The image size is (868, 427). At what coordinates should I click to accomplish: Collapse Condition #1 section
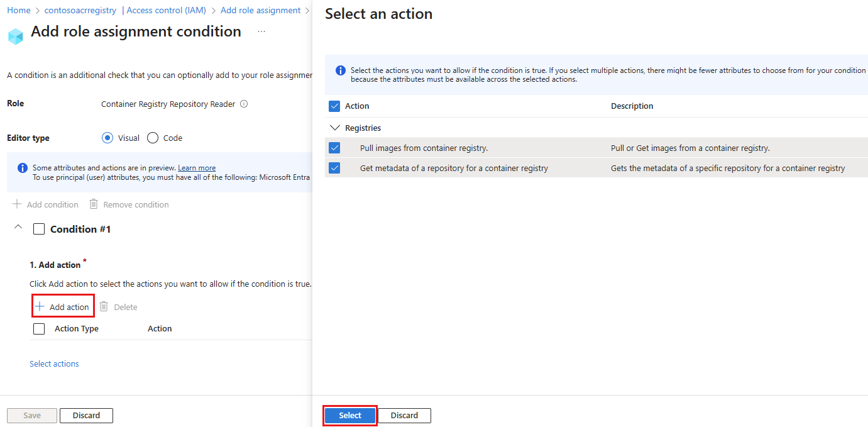coord(18,227)
